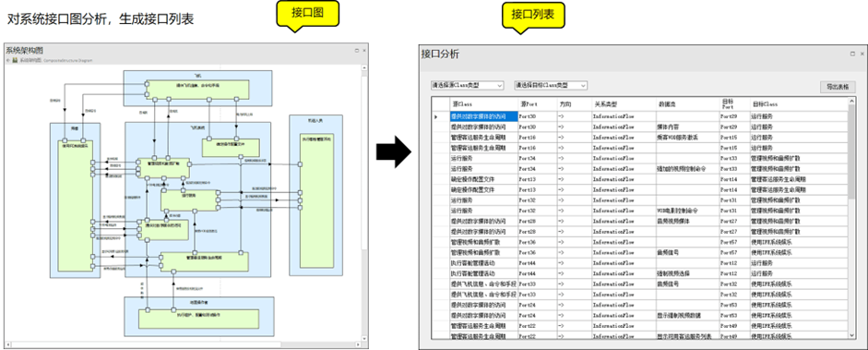The height and width of the screenshot is (350, 868).
Task: Click the big black arrow between the two panels
Action: (x=394, y=151)
